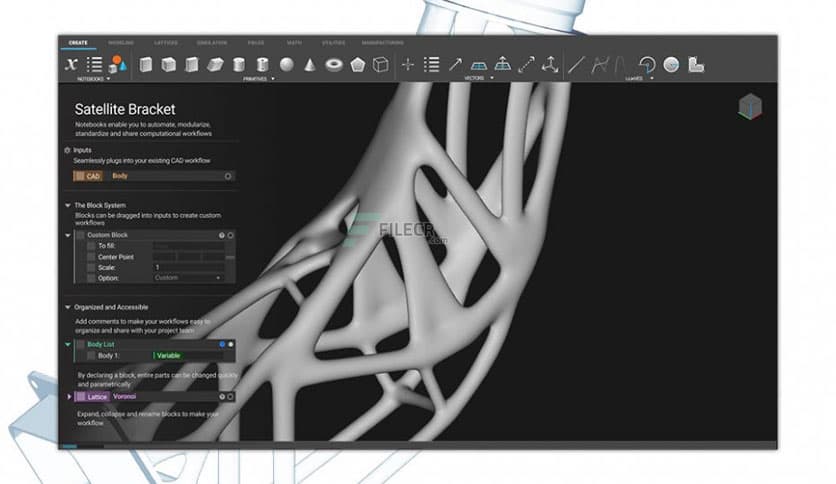Click the square handle beside 'Option'
The width and height of the screenshot is (836, 484).
[x=91, y=278]
